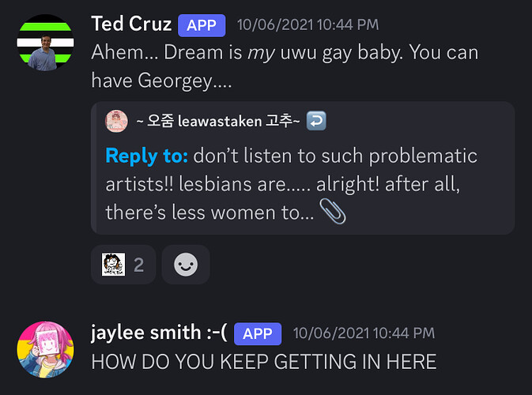This screenshot has width=532, height=395.
Task: Open Ted Cruz's profile avatar
Action: click(46, 43)
